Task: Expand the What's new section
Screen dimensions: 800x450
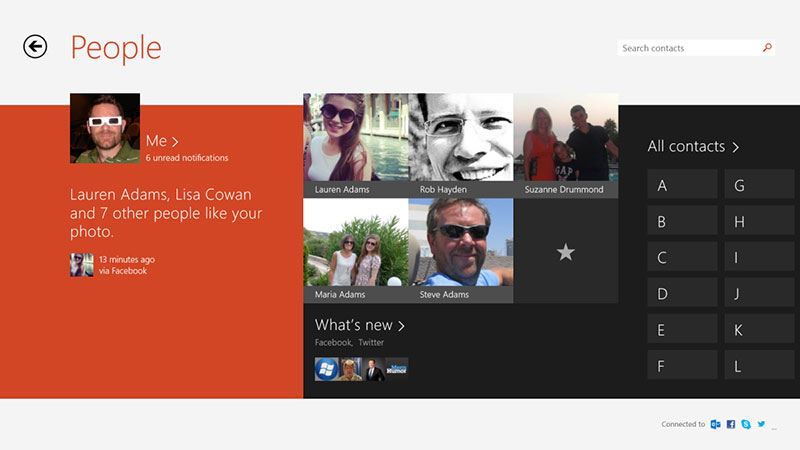Action: [x=360, y=325]
